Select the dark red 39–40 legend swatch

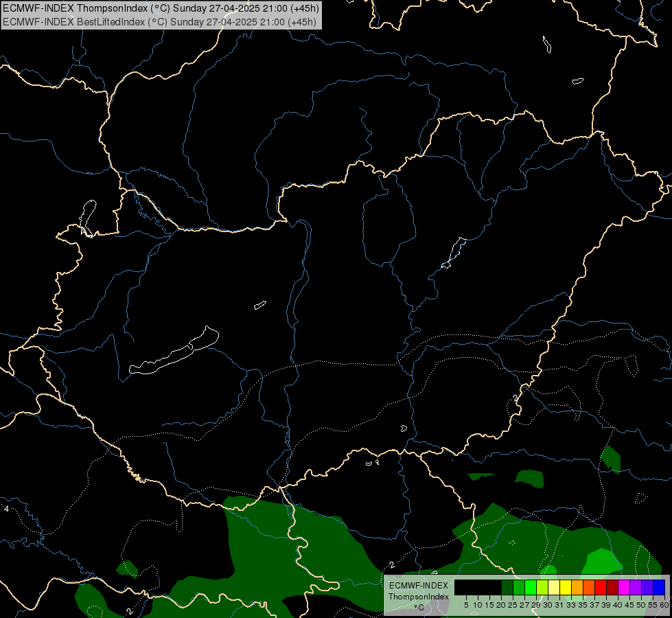tap(612, 587)
